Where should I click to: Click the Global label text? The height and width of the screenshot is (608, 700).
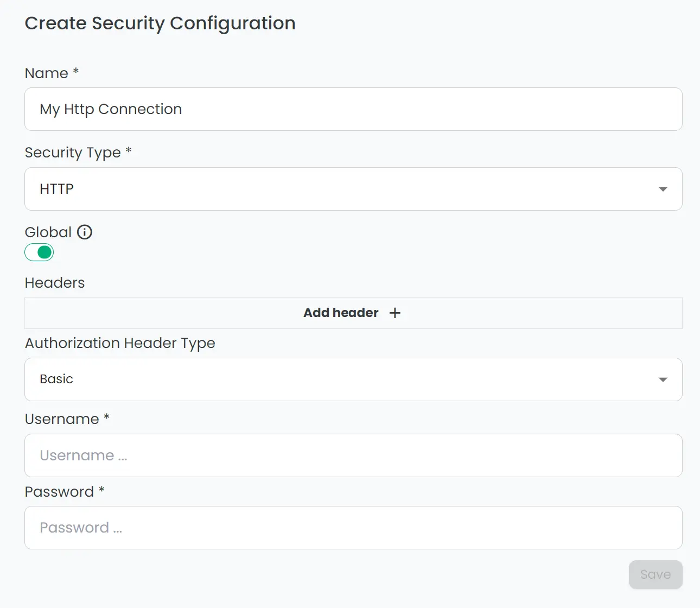(x=48, y=232)
